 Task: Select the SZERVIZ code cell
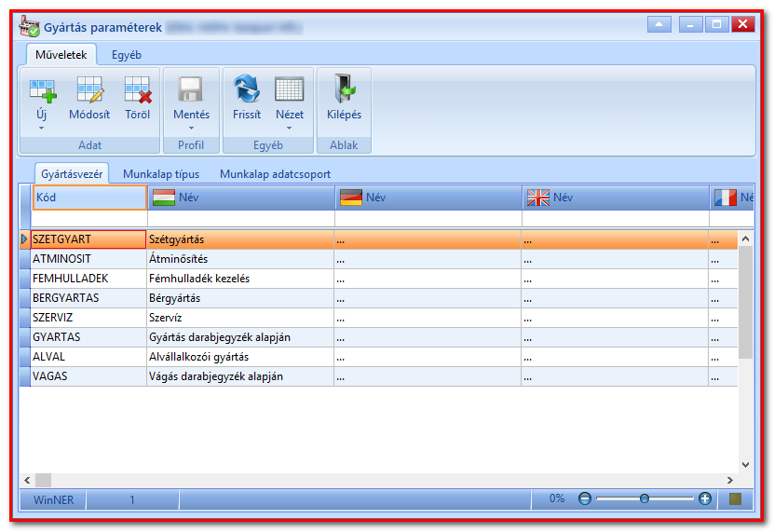coord(88,318)
